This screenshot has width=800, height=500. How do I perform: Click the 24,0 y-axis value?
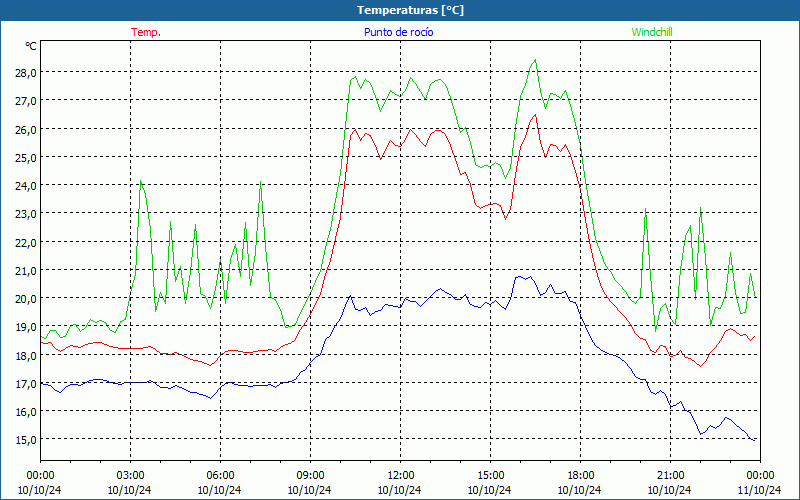point(26,186)
